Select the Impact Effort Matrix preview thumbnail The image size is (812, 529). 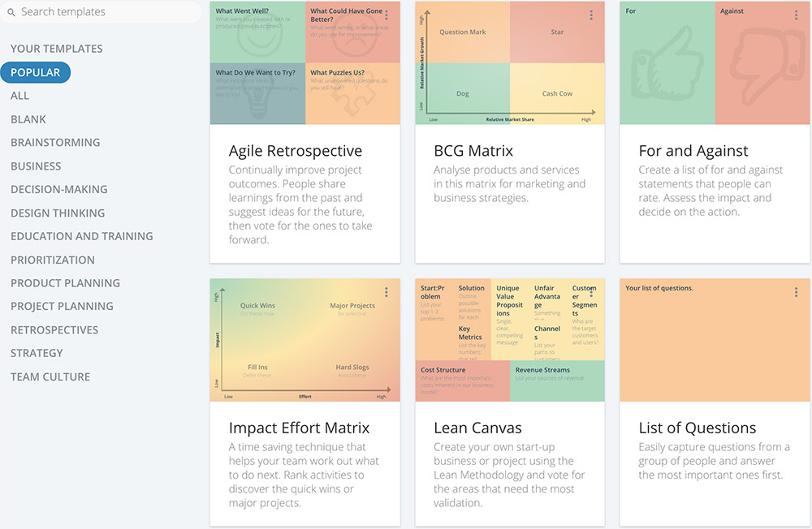coord(304,340)
